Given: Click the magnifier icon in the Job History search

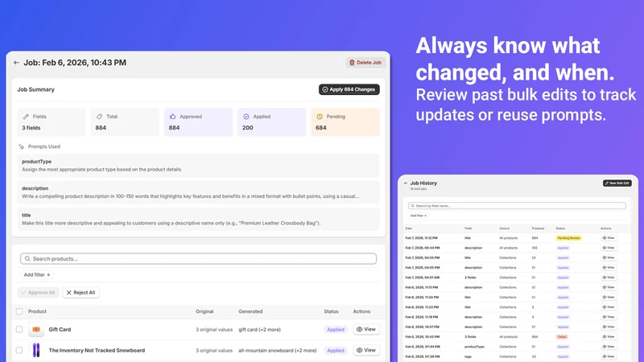Looking at the screenshot, I should click(413, 206).
